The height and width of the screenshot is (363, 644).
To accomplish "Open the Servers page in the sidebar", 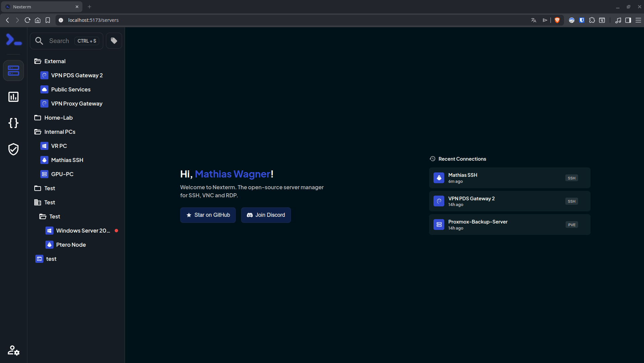I will [13, 71].
